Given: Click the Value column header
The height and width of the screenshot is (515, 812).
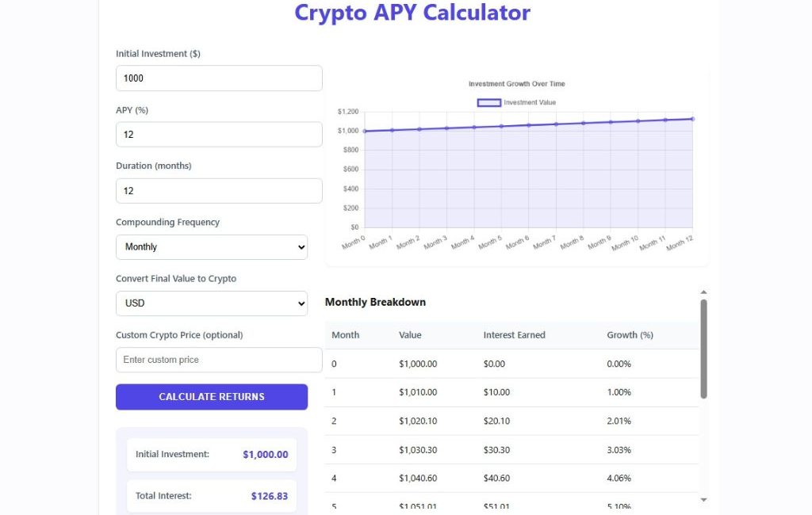Looking at the screenshot, I should coord(410,335).
